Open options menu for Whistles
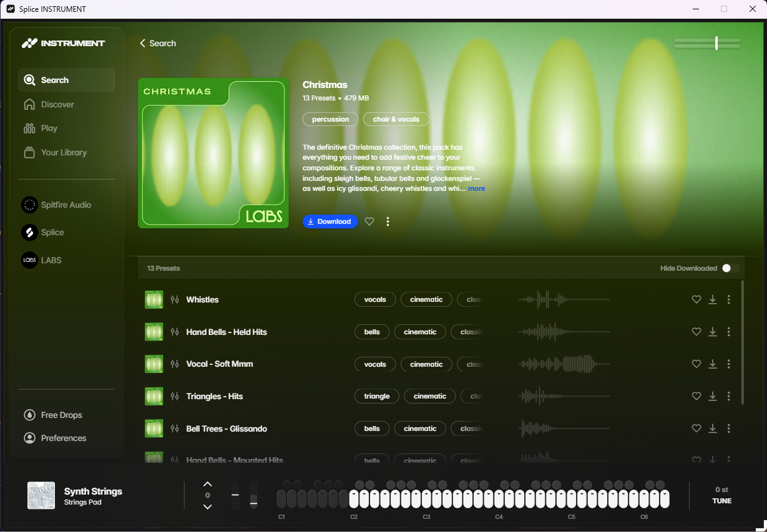The height and width of the screenshot is (532, 767). click(728, 299)
